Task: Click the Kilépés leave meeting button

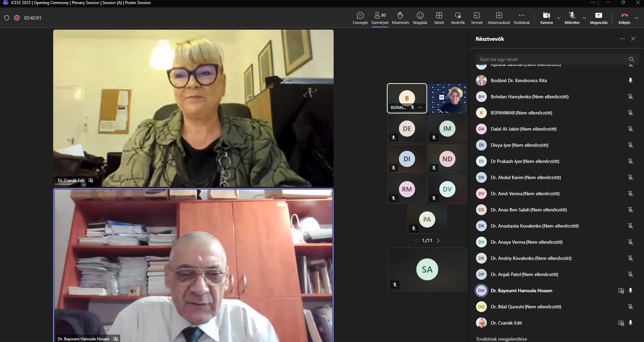Action: coord(624,18)
